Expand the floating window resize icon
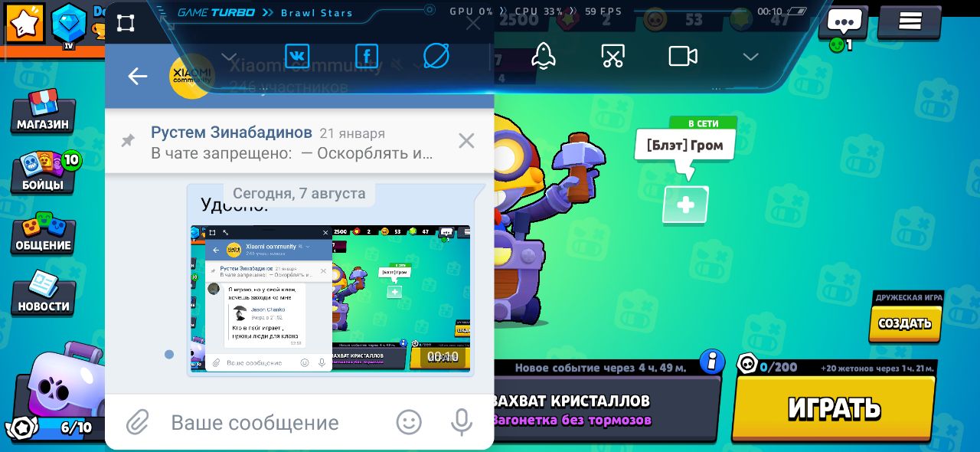Viewport: 980px width, 452px height. (126, 23)
